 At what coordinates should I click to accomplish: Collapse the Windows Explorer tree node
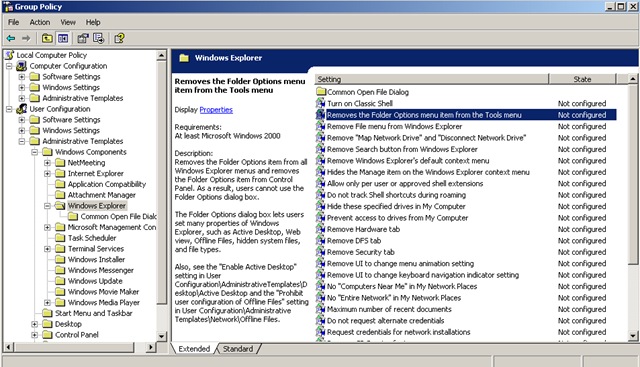47,206
